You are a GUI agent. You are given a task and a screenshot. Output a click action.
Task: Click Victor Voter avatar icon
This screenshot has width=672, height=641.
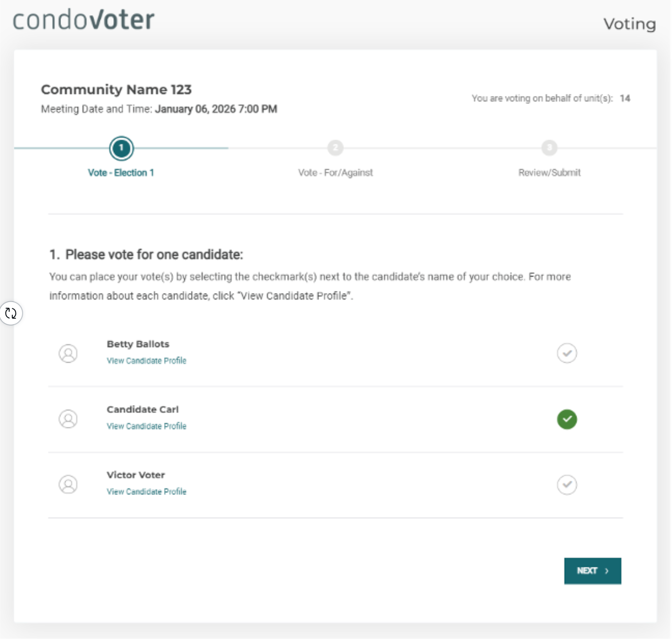[x=68, y=485]
